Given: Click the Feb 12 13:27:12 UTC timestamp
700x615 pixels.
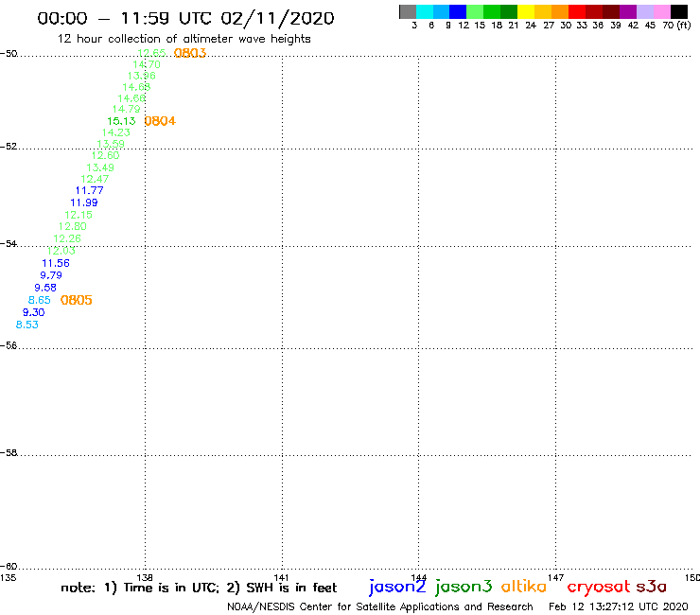Looking at the screenshot, I should (x=619, y=607).
